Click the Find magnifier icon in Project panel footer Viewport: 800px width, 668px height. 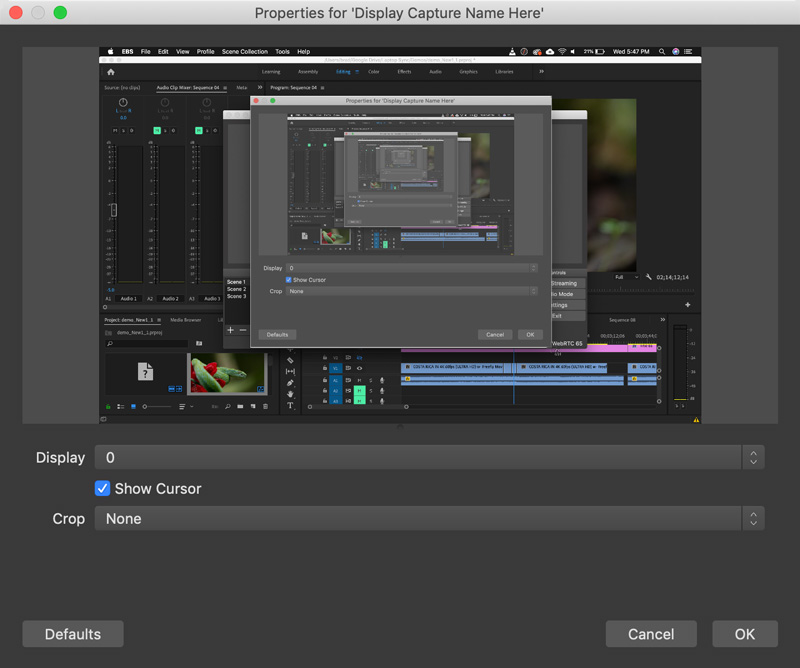tap(228, 407)
